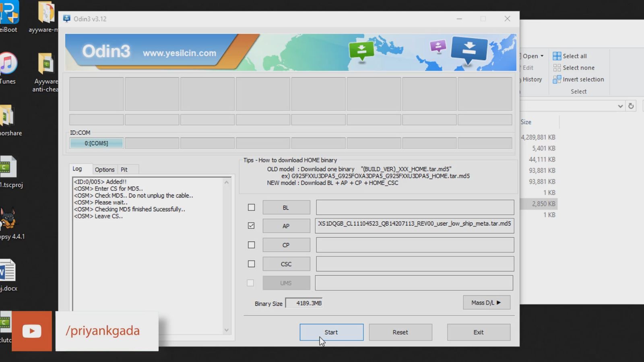Image resolution: width=644 pixels, height=362 pixels.
Task: Open the Ayyware anti-cheat desktop icon
Action: click(x=45, y=72)
